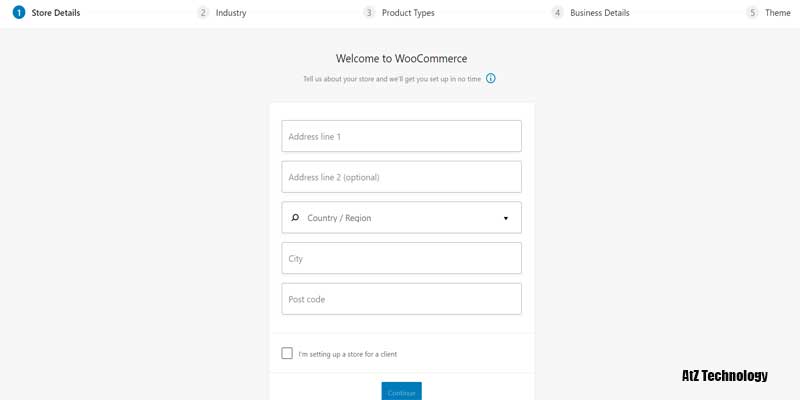Click the step 1 number circle

point(19,13)
